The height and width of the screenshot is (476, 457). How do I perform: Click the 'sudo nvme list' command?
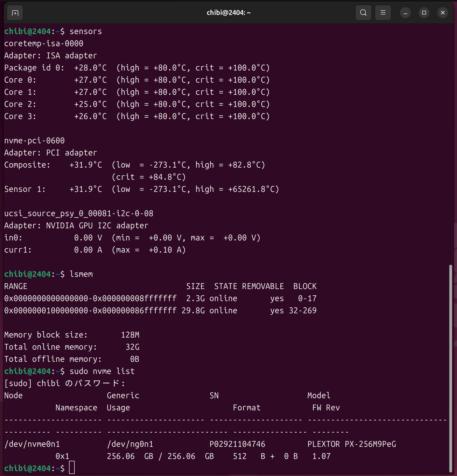102,371
